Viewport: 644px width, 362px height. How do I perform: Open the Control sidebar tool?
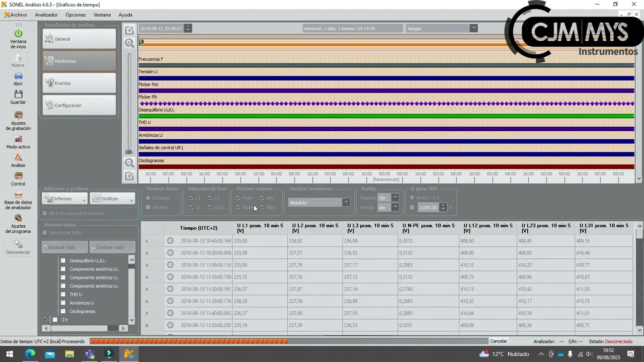tap(18, 179)
